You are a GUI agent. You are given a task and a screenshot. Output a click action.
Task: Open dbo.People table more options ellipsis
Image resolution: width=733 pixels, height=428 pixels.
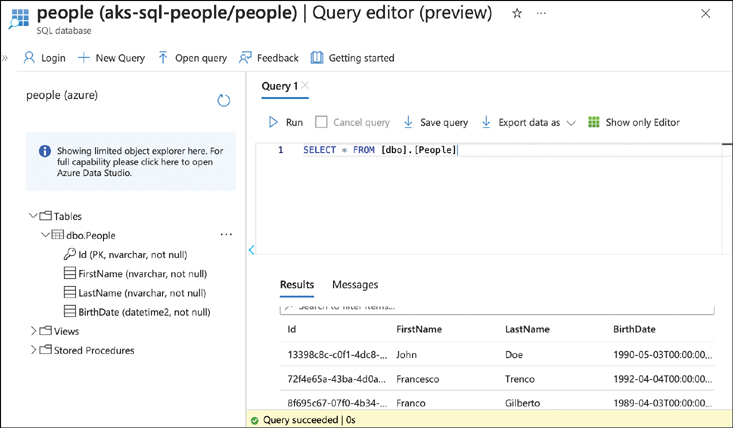(x=226, y=235)
